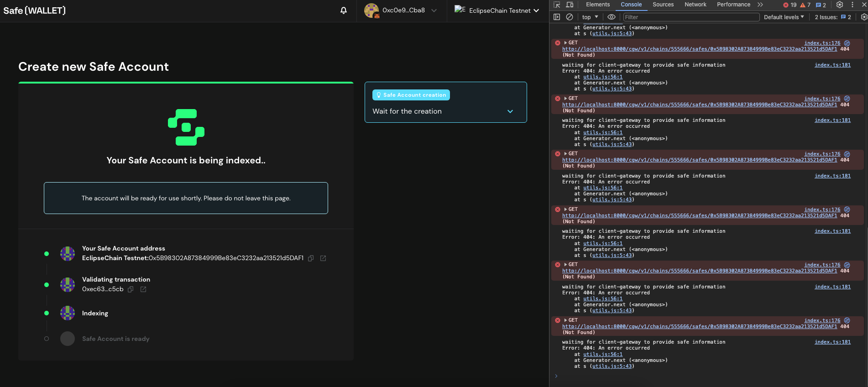The image size is (868, 387).
Task: Click the AI assistance icon on the first GET error
Action: 847,43
